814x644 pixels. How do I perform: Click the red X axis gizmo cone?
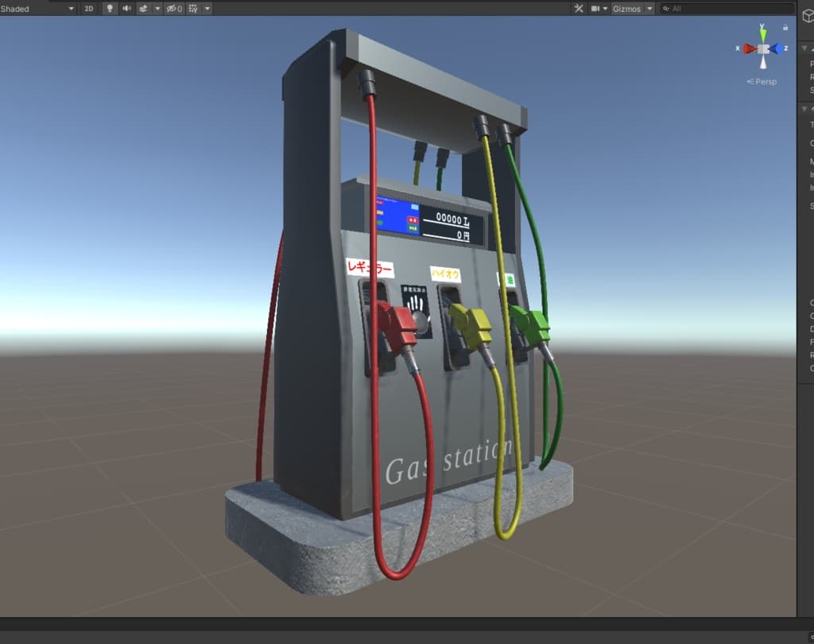748,48
